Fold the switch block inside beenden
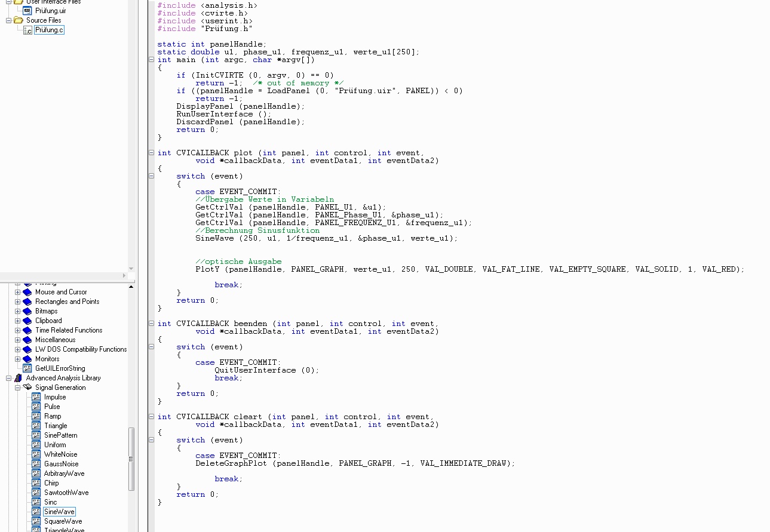 click(152, 347)
